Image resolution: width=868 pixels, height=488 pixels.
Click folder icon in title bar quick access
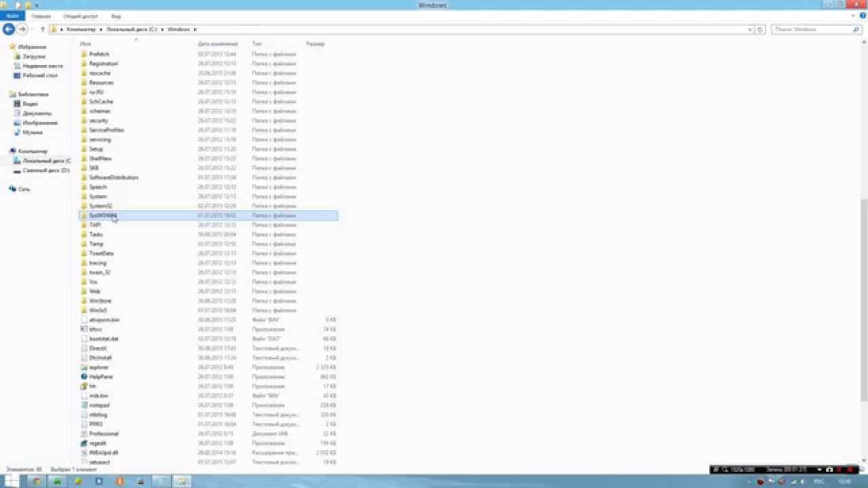[x=28, y=5]
